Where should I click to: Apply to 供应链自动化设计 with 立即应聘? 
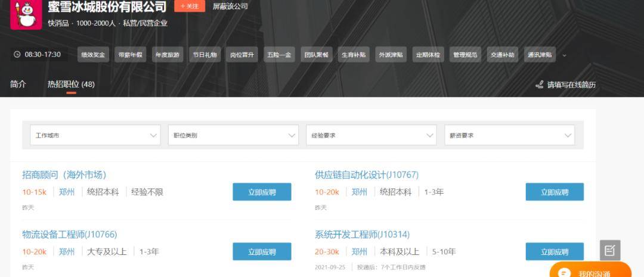555,192
